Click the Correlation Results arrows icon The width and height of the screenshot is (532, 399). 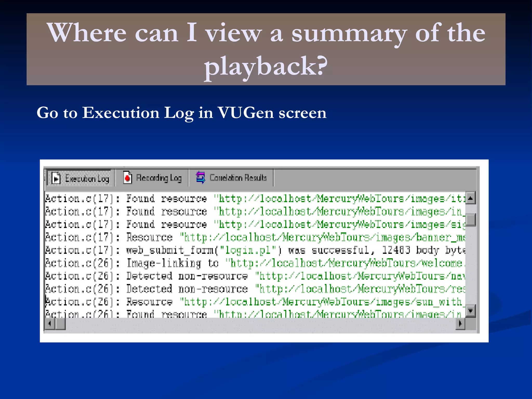click(201, 177)
